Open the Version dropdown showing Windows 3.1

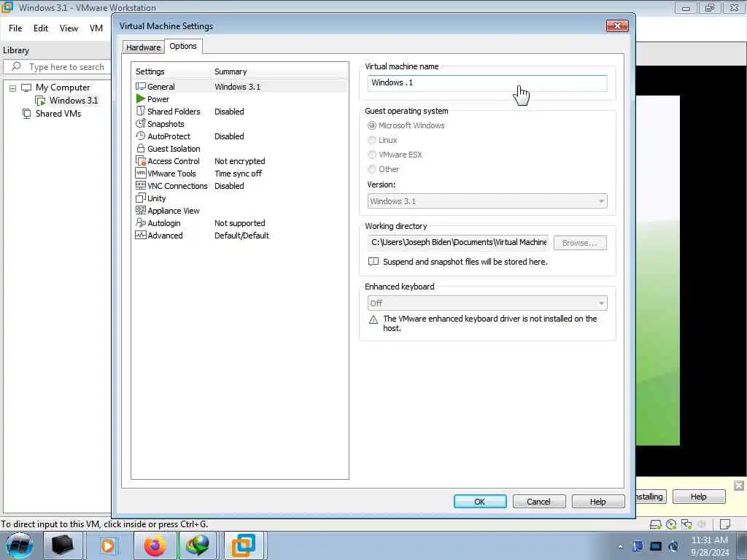[x=487, y=201]
